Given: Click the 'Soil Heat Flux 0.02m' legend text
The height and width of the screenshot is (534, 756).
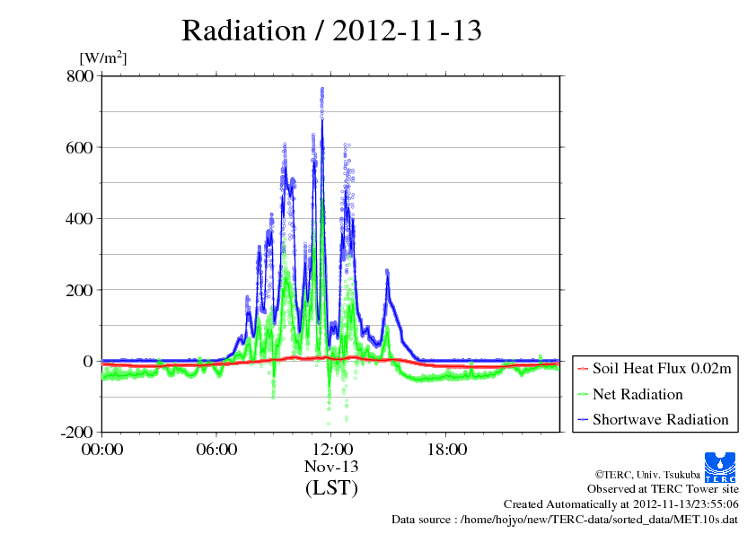Looking at the screenshot, I should [662, 369].
